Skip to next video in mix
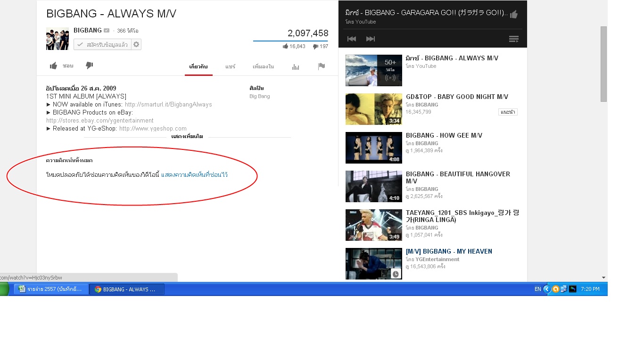Screen dimensions: 644x362 [371, 39]
